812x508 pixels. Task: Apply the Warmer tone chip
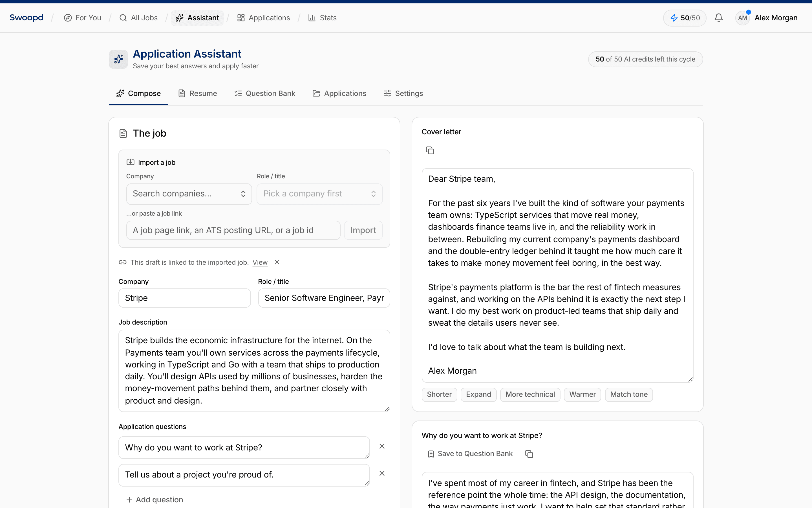click(582, 395)
